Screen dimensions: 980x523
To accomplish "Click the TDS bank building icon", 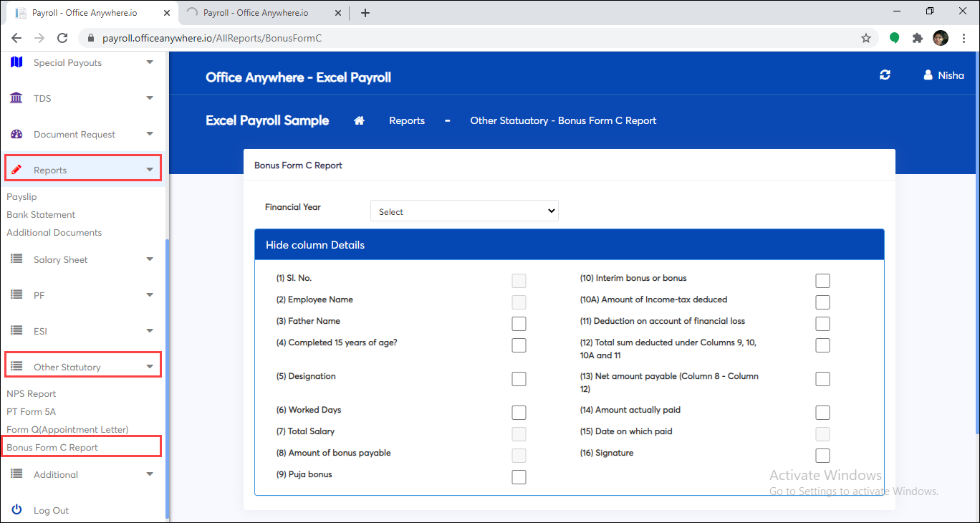I will [x=17, y=98].
